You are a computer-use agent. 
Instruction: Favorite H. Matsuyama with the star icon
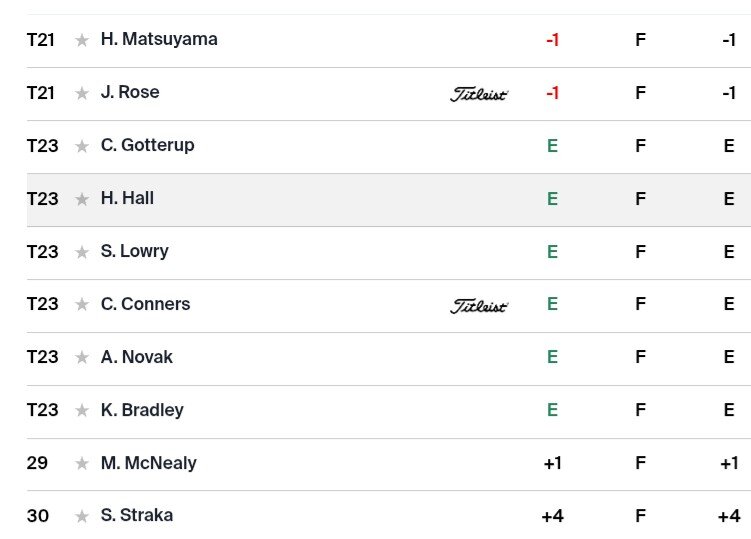pos(82,40)
